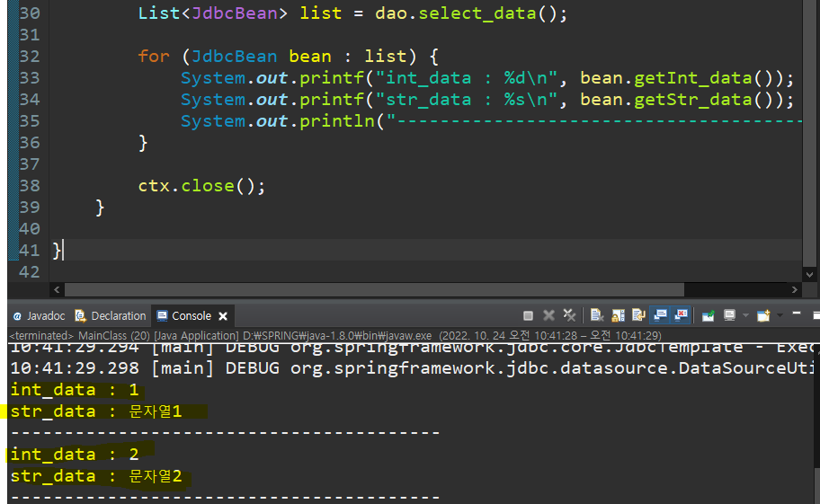
Task: Click the 'for' keyword on line 32
Action: coord(154,57)
